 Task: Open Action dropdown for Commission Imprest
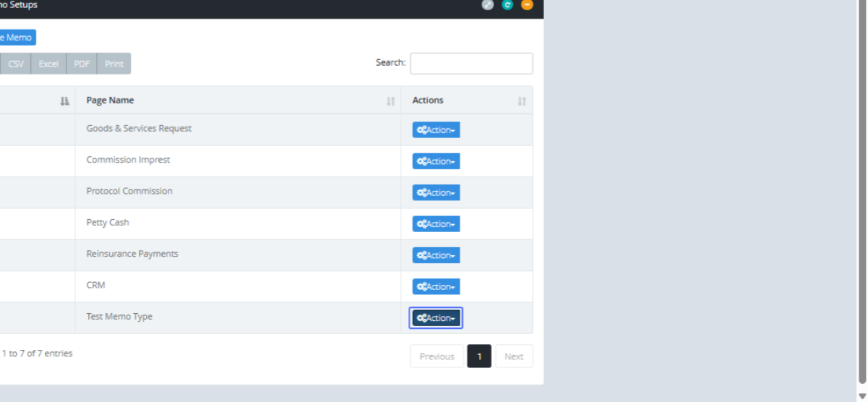436,161
